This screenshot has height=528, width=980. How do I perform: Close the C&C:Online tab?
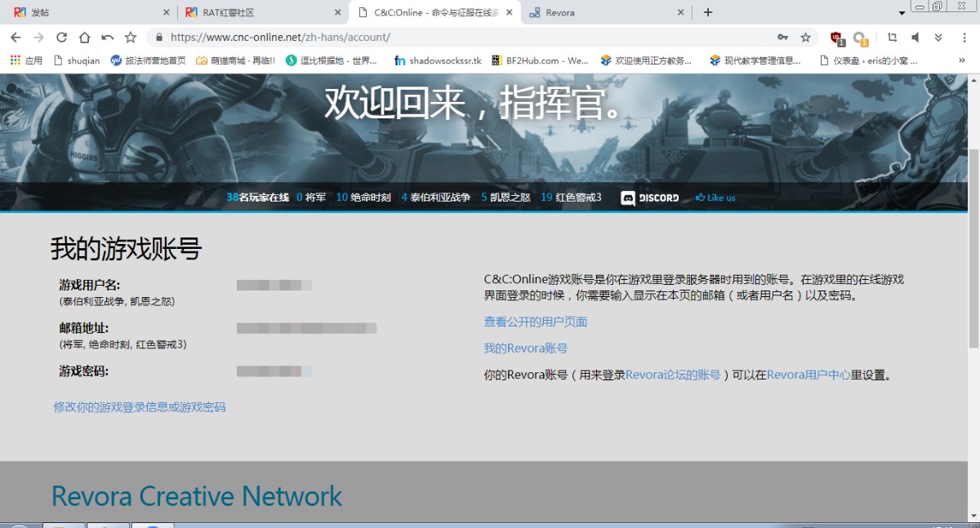point(510,12)
